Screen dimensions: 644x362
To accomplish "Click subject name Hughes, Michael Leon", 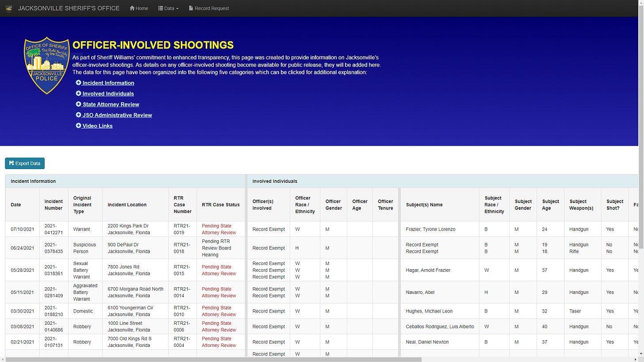I will click(x=429, y=311).
